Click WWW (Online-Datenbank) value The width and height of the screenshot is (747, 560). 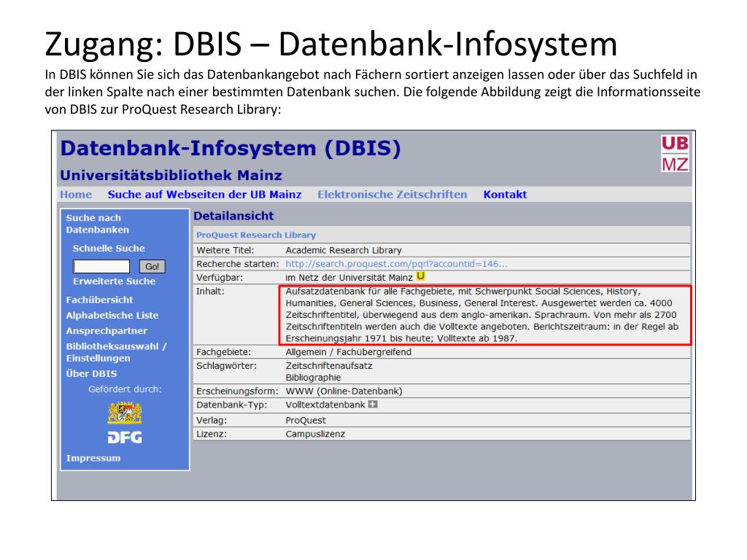coord(344,391)
